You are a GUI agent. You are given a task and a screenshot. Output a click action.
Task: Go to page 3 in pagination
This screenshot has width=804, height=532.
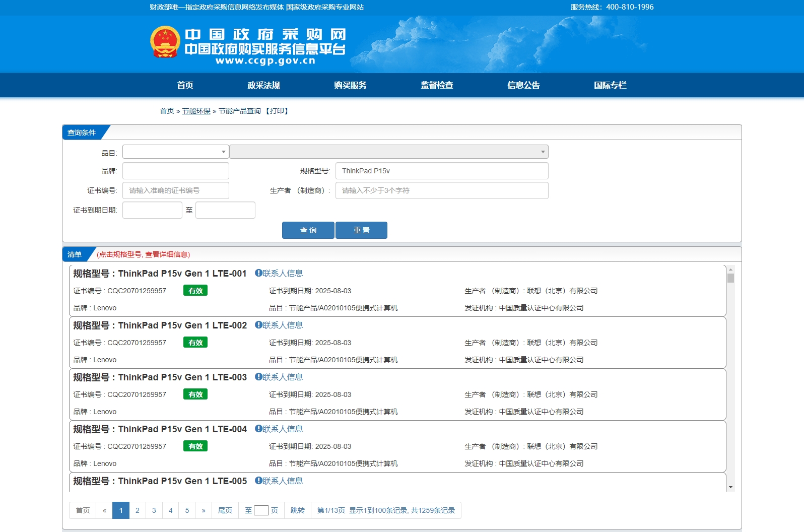[154, 510]
